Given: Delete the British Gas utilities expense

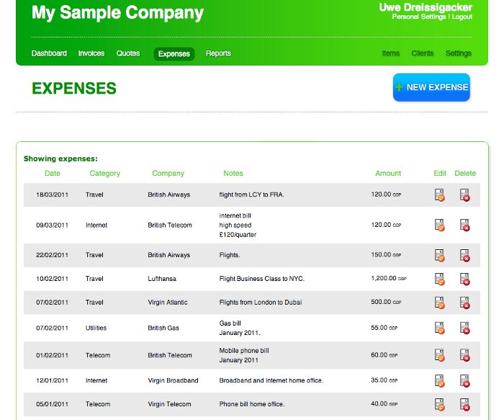Looking at the screenshot, I should [x=465, y=328].
